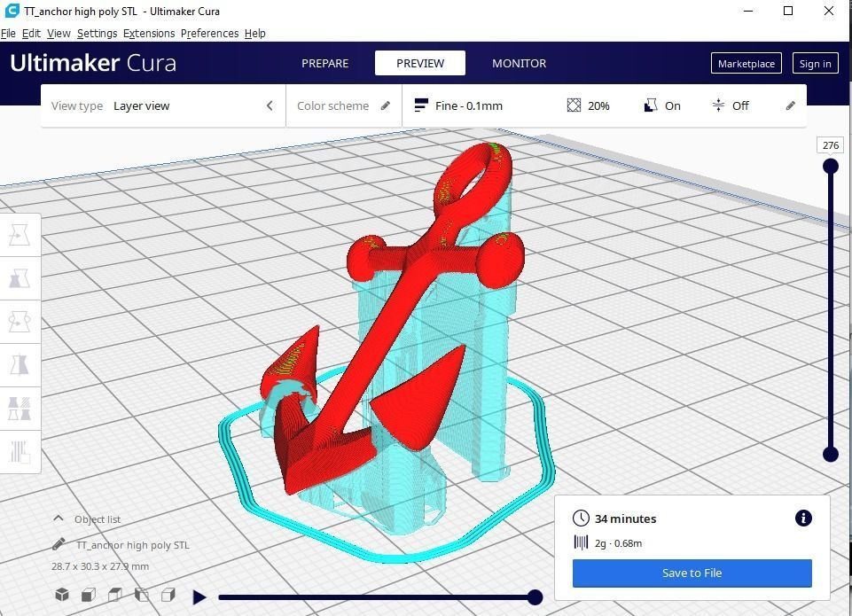Image resolution: width=852 pixels, height=616 pixels.
Task: Edit print settings pencil icon
Action: 791,105
